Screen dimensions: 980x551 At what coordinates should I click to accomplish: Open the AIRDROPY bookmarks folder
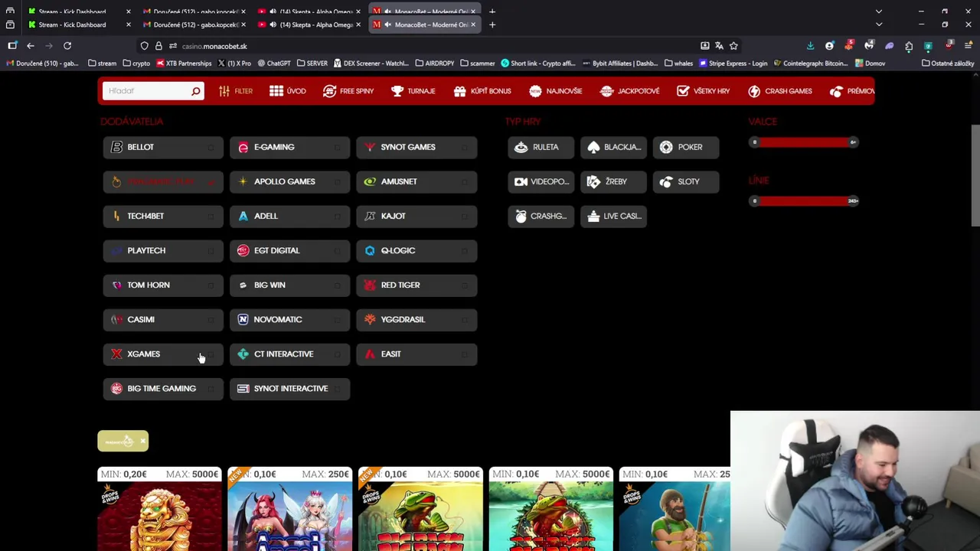pos(435,64)
